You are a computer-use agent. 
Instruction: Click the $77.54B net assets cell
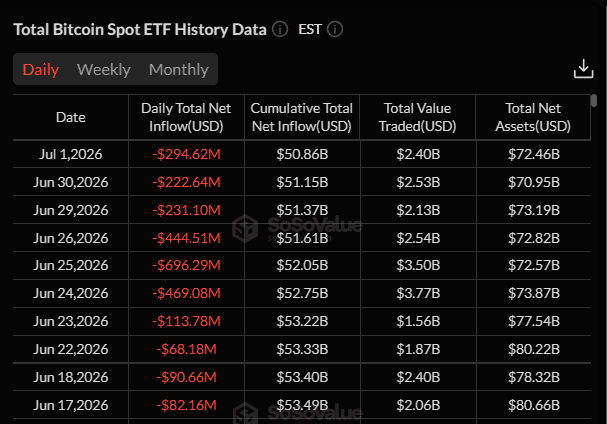[534, 321]
